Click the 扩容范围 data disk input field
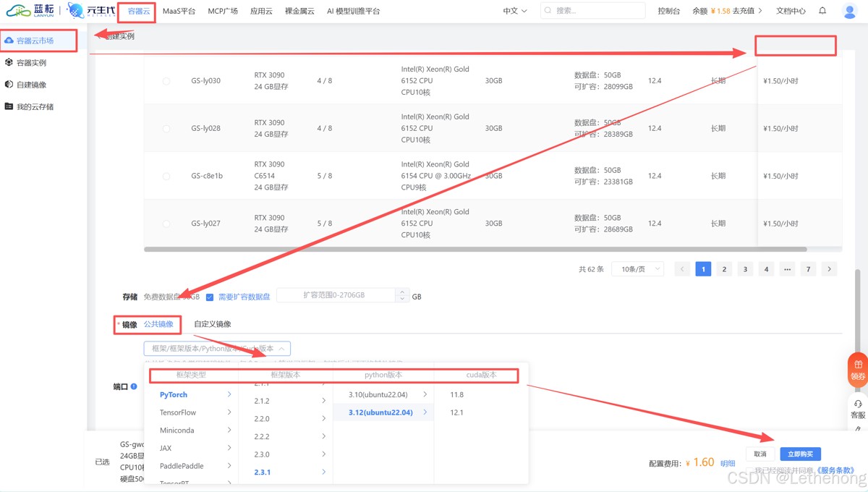This screenshot has width=868, height=492. [336, 295]
